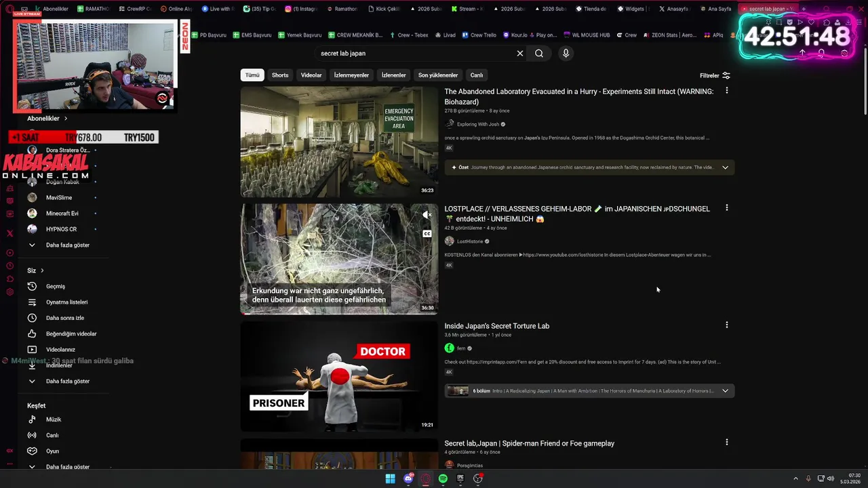
Task: Open the Siz section header
Action: [35, 270]
